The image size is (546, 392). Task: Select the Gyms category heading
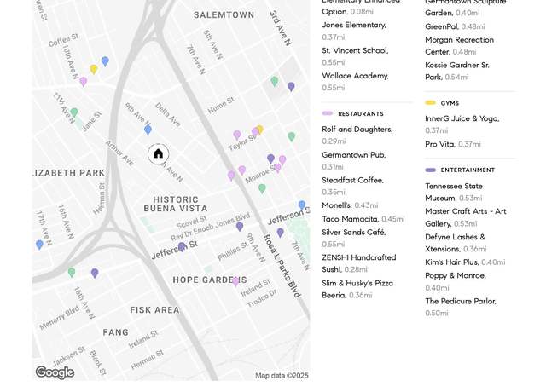(450, 103)
